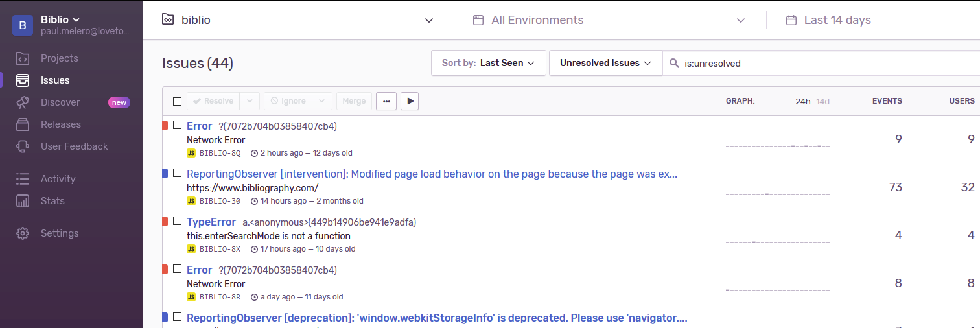
Task: Click JS badge beside BIBLIO-30
Action: pos(191,201)
